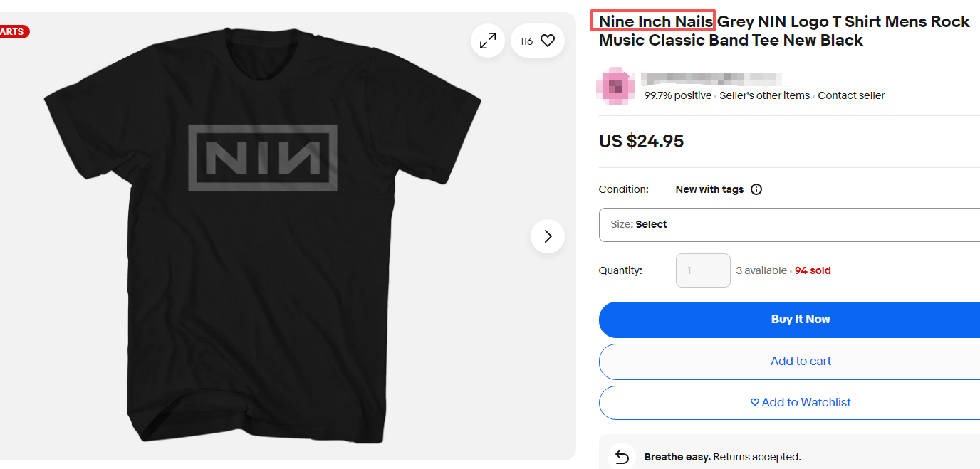View the Seller's other items link
The height and width of the screenshot is (469, 980).
point(764,95)
